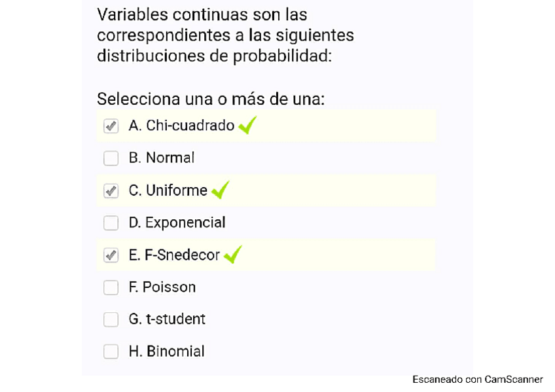The image size is (555, 392).
Task: Choose the "D. Exponencial" option text
Action: tap(177, 223)
